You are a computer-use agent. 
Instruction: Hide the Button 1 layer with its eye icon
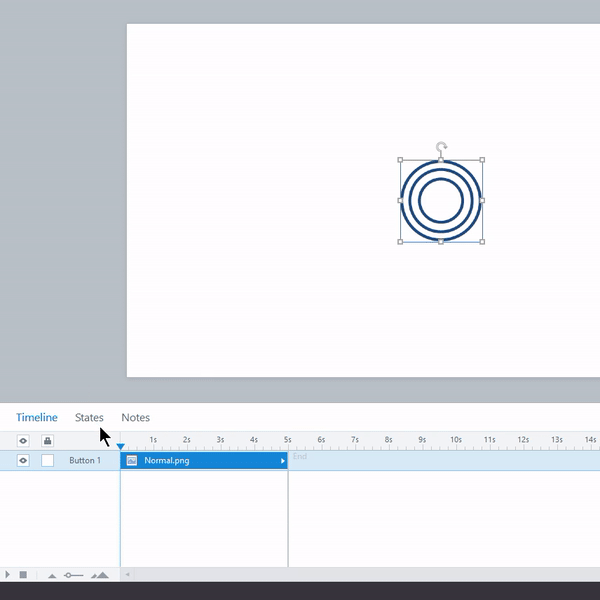[23, 460]
